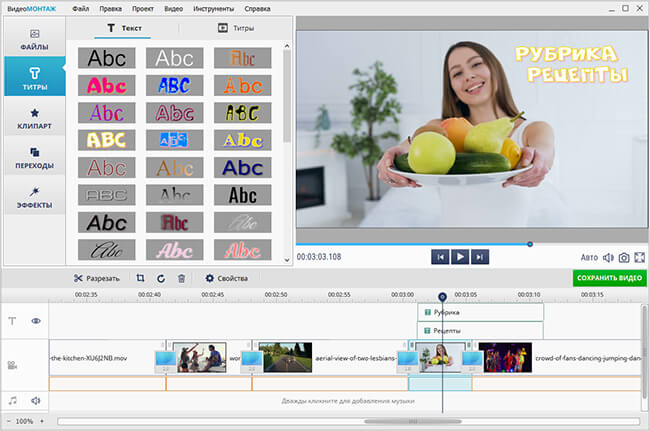Toggle fullscreen preview icon

click(x=640, y=257)
